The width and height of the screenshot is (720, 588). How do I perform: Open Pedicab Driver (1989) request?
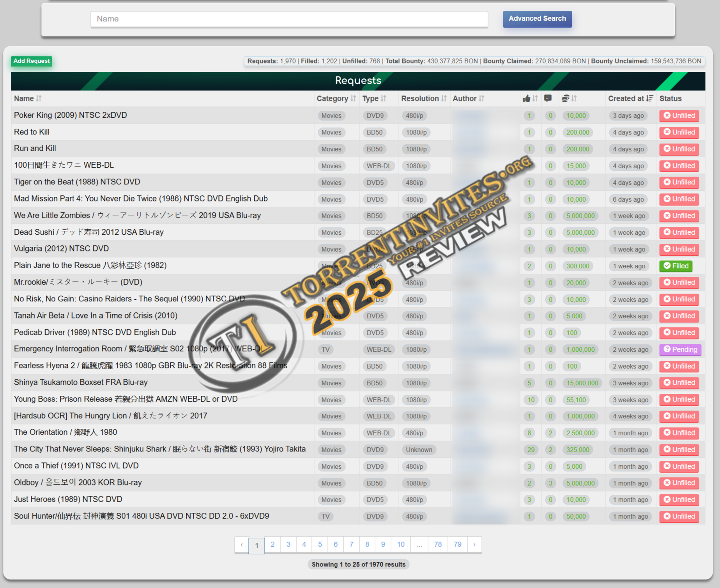click(95, 332)
